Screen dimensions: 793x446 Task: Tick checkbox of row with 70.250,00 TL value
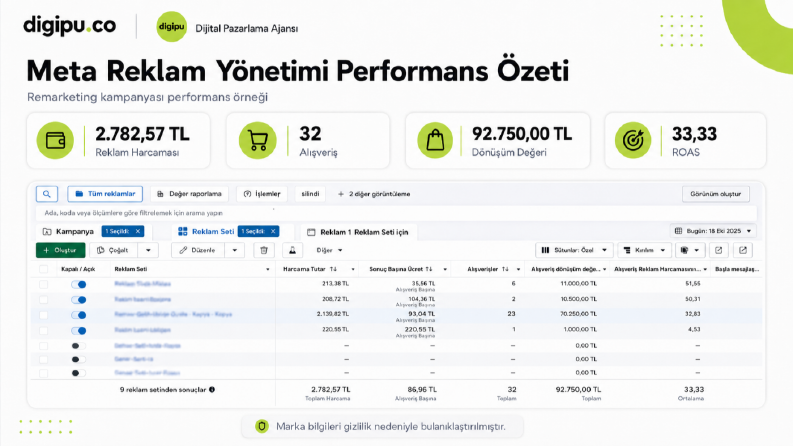pos(43,315)
